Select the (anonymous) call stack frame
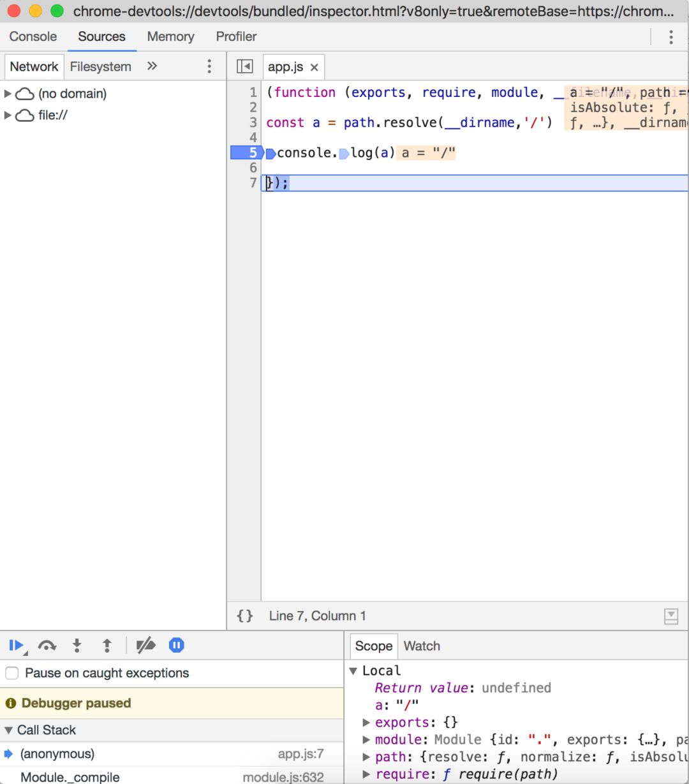 pyautogui.click(x=172, y=754)
